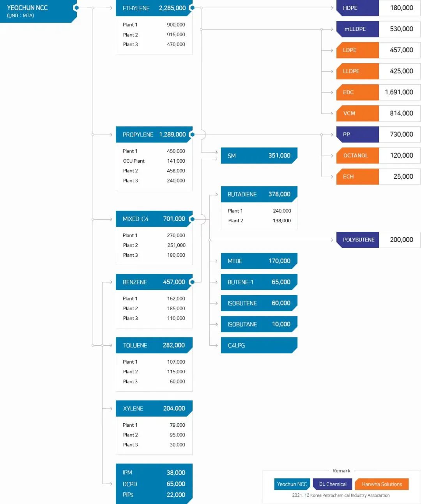The height and width of the screenshot is (504, 421).
Task: Click the hexagon marker next to Propylene header
Action: click(x=192, y=135)
